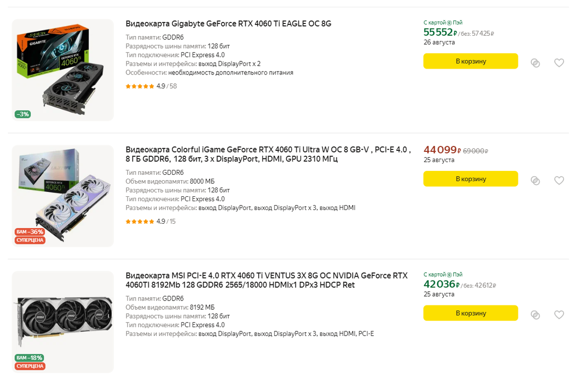Add Gigabyte EAGLE OC 8G to favorites
The height and width of the screenshot is (376, 588).
tap(559, 63)
